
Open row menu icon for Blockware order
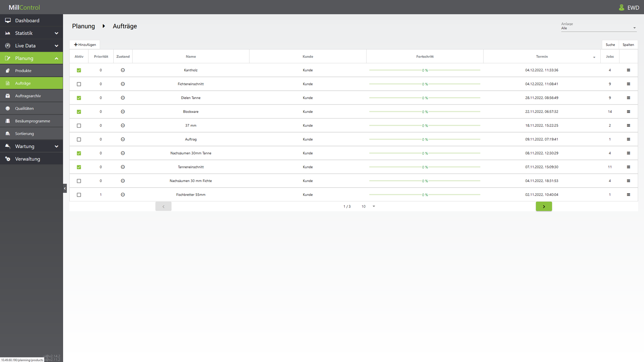(x=628, y=112)
